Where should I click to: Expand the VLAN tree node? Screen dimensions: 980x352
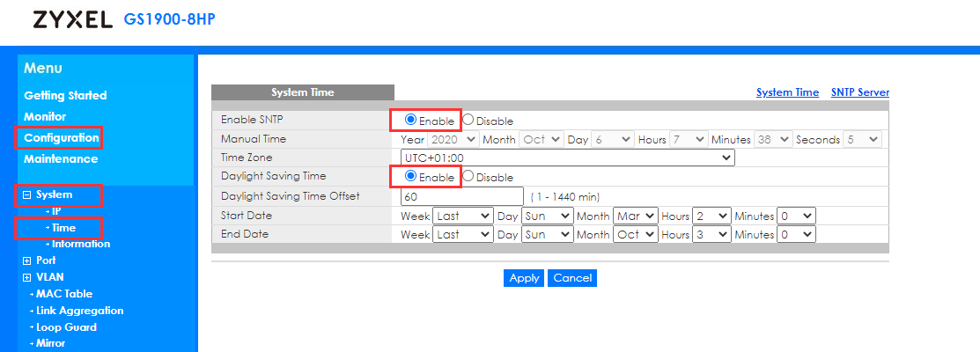(27, 277)
